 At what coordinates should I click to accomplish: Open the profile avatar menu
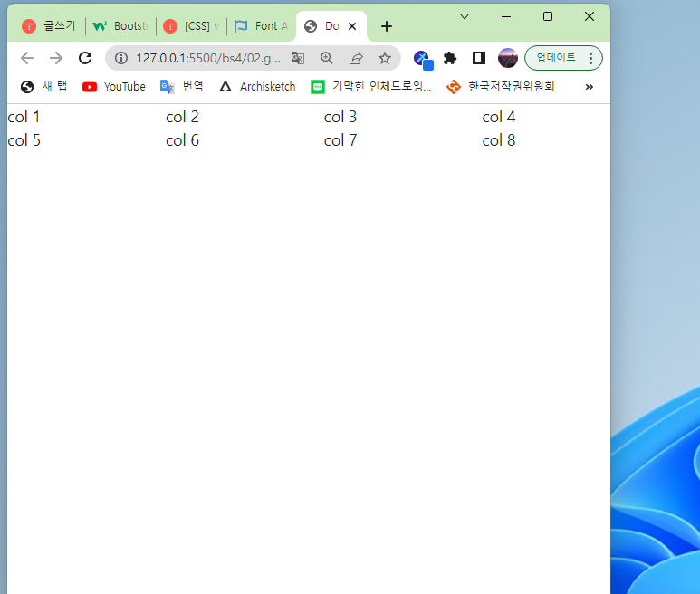point(508,58)
